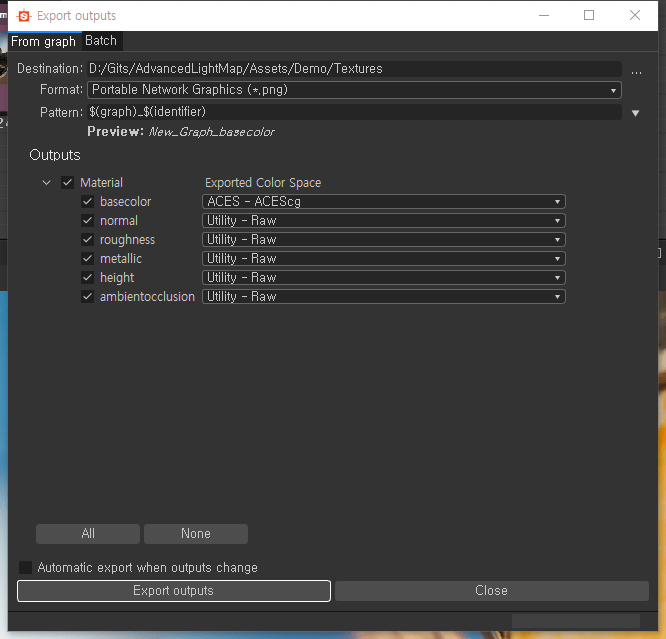666x639 pixels.
Task: Click the Substance Designer logo icon
Action: tap(24, 16)
